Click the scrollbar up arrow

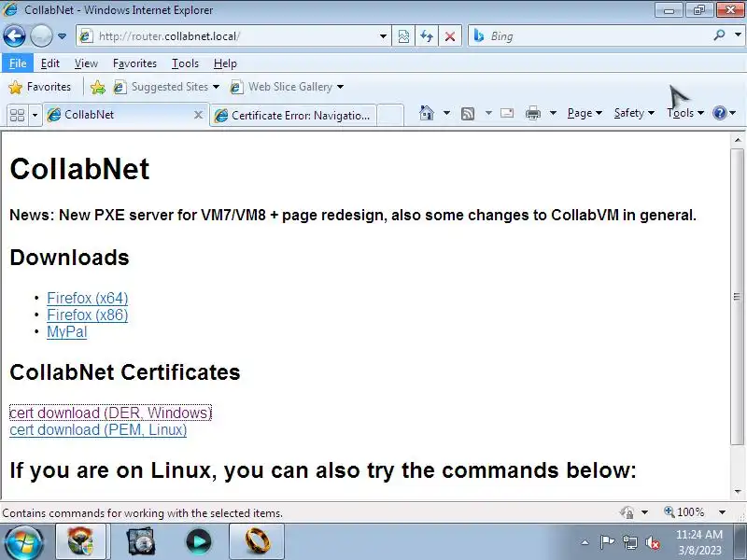coord(738,140)
